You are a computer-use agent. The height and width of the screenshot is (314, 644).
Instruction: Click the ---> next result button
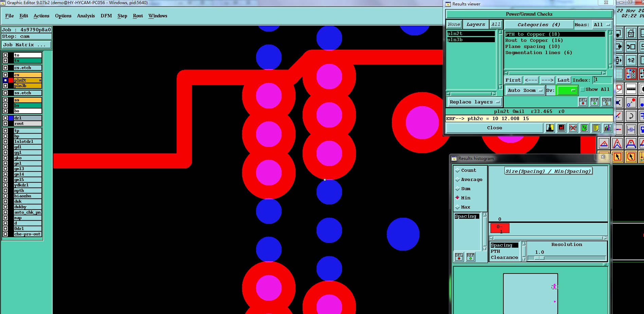pos(547,80)
